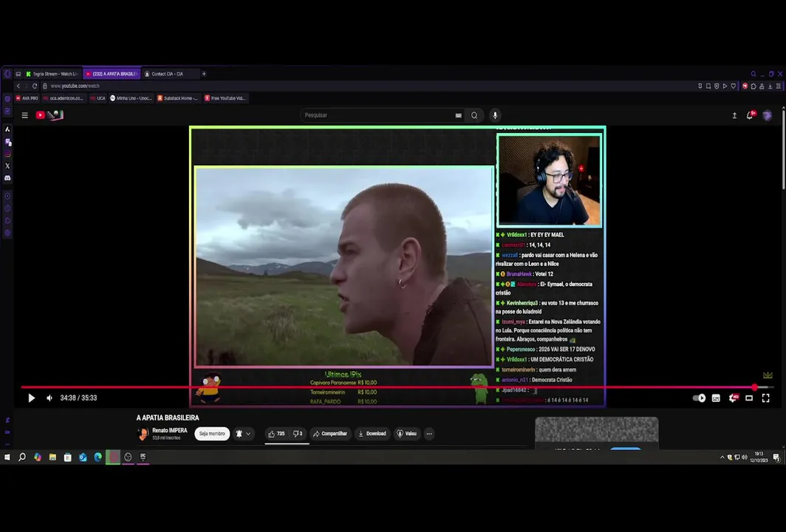Open the browser easy setup menu icon

point(779,86)
